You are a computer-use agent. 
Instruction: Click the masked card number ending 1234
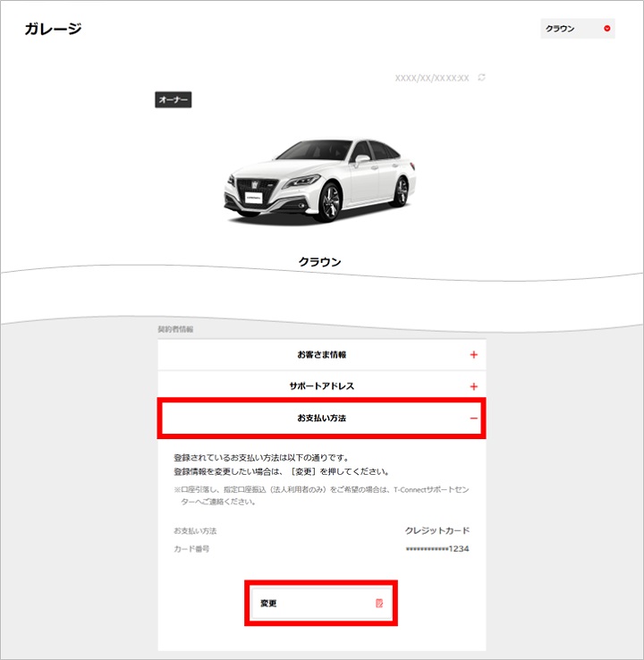coord(437,549)
